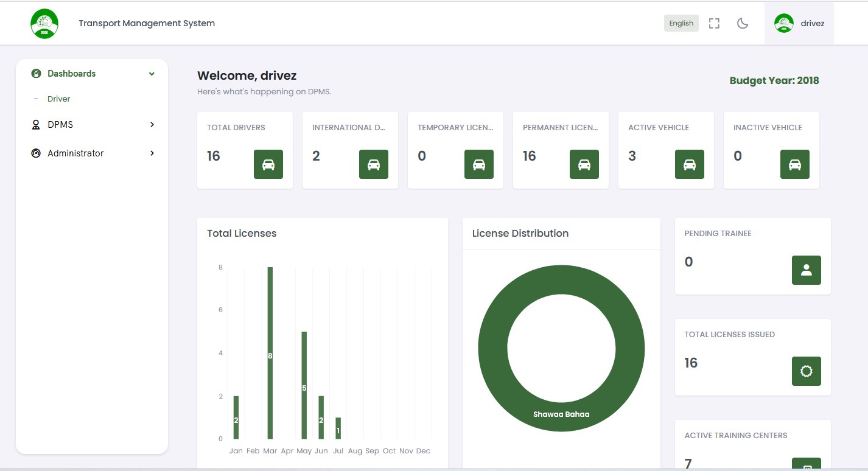This screenshot has height=471, width=868.
Task: Click the Aug month axis label
Action: [355, 451]
